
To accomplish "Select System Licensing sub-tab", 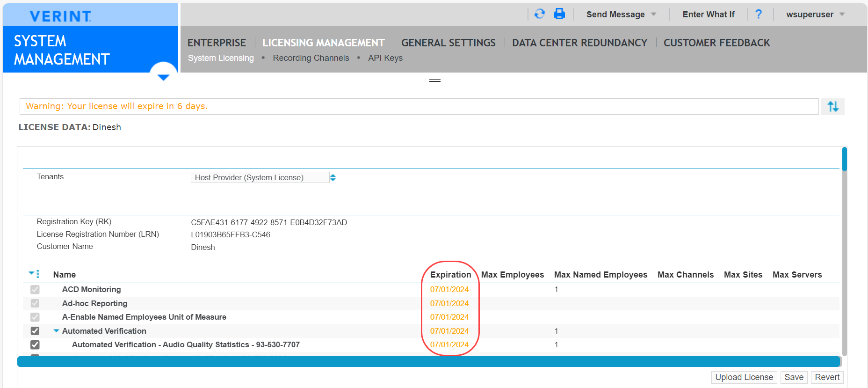I will [x=221, y=58].
